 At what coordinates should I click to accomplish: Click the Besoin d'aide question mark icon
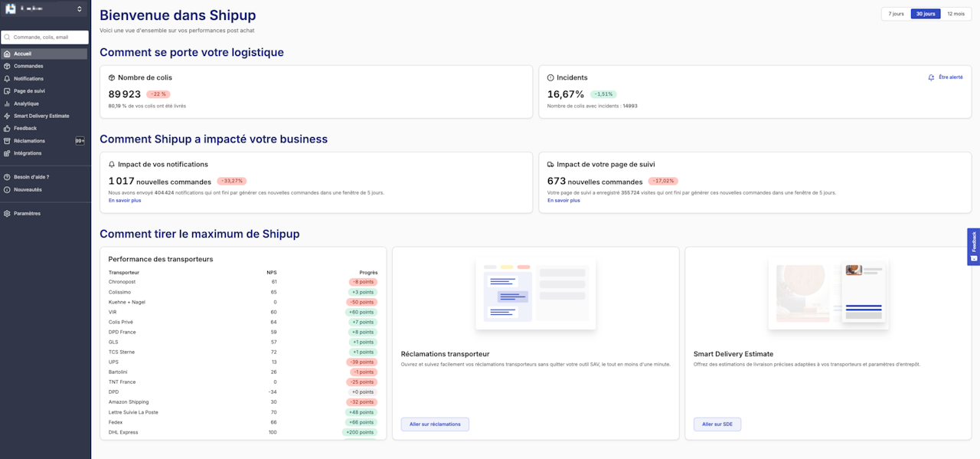(x=7, y=177)
